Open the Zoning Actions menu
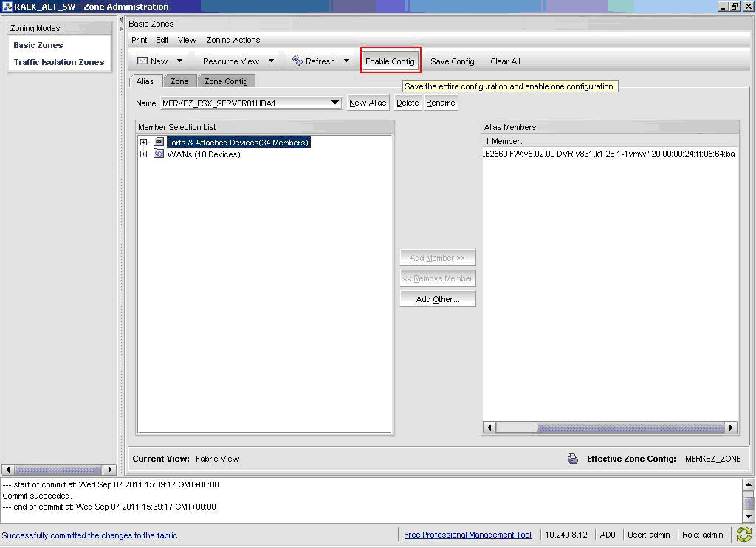Viewport: 756px width, 548px height. coord(233,40)
